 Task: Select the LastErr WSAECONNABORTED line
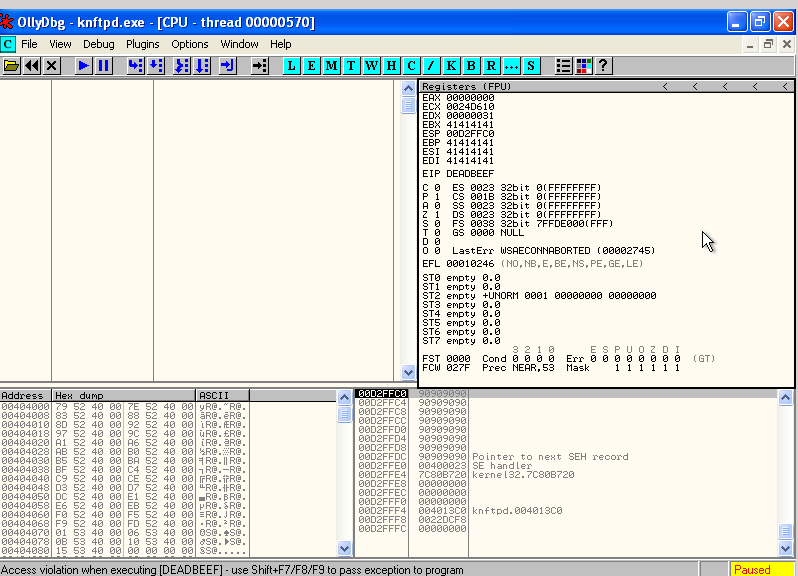(554, 251)
